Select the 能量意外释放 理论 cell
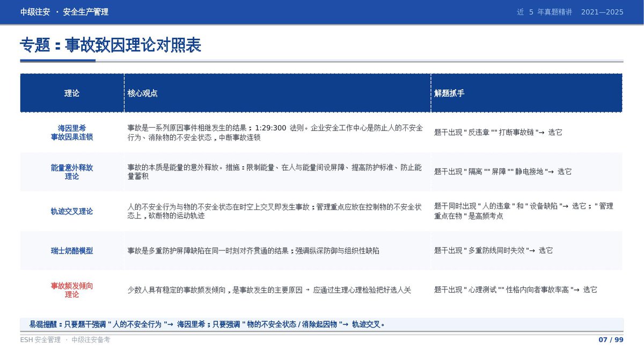 click(x=72, y=172)
